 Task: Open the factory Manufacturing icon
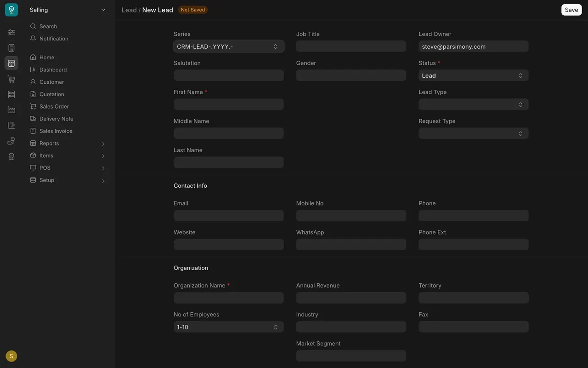(x=11, y=110)
